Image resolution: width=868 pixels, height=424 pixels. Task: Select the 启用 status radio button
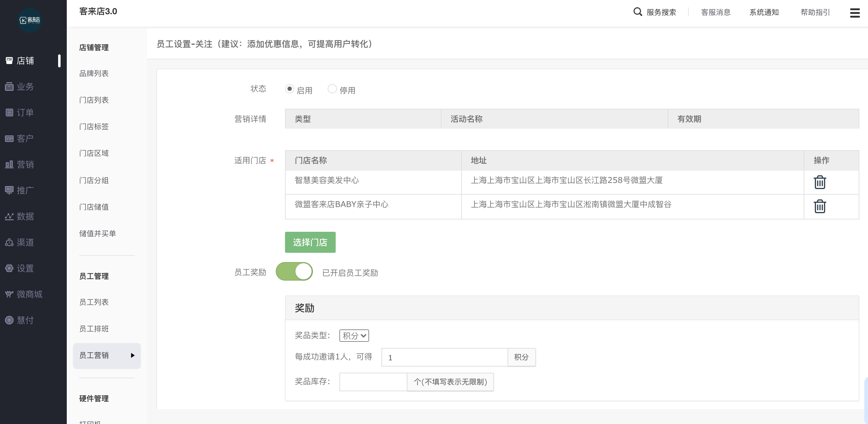289,89
